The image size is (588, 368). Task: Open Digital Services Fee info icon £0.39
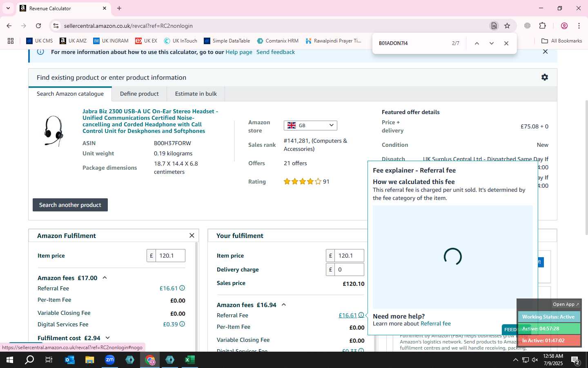coord(182,324)
